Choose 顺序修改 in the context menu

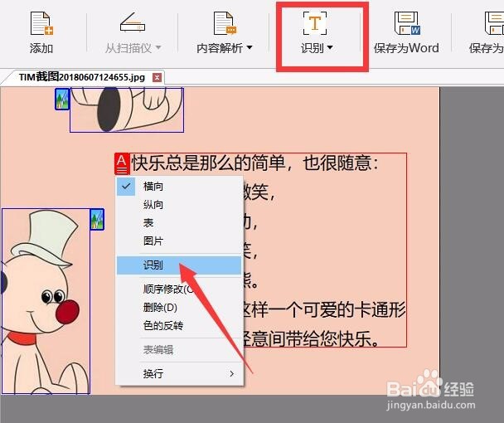[x=179, y=289]
